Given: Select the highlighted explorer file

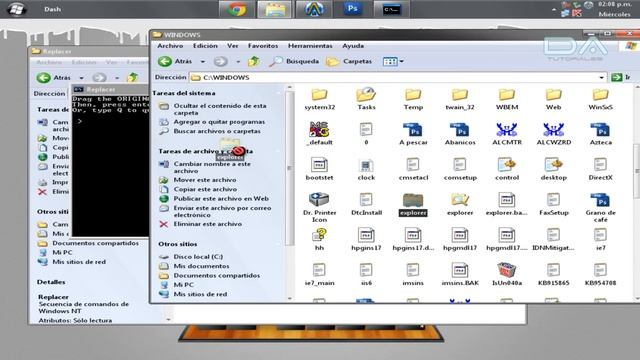Looking at the screenshot, I should (x=413, y=204).
